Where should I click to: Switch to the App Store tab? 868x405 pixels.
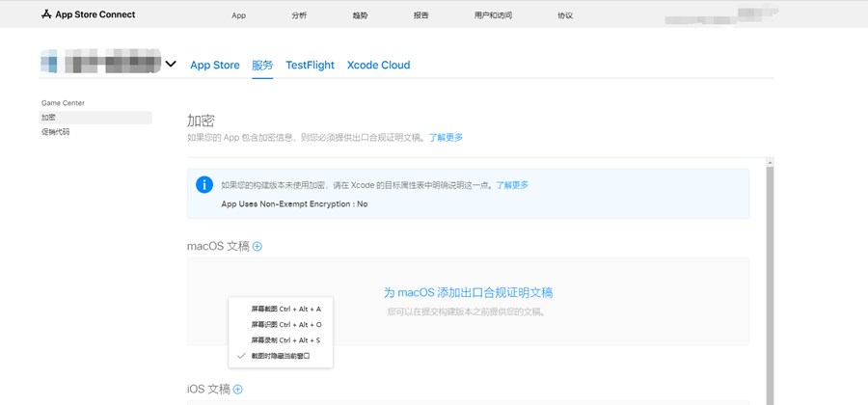click(x=215, y=66)
